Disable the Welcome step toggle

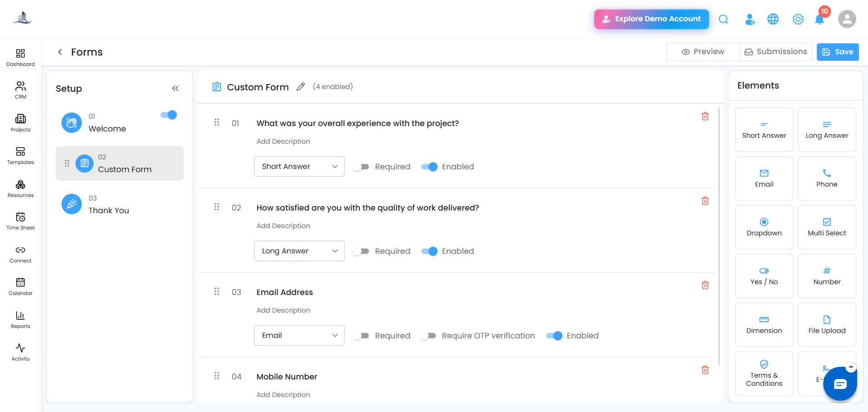[x=169, y=115]
